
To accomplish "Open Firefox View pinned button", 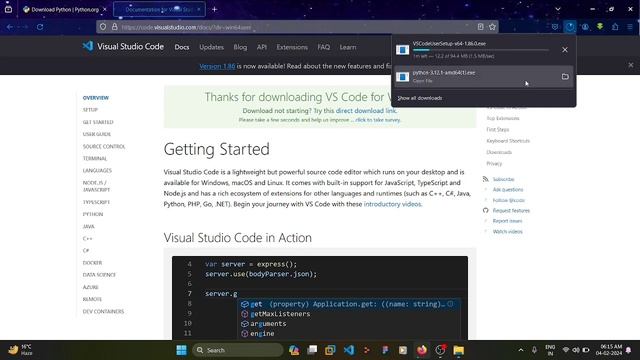I will [8, 9].
